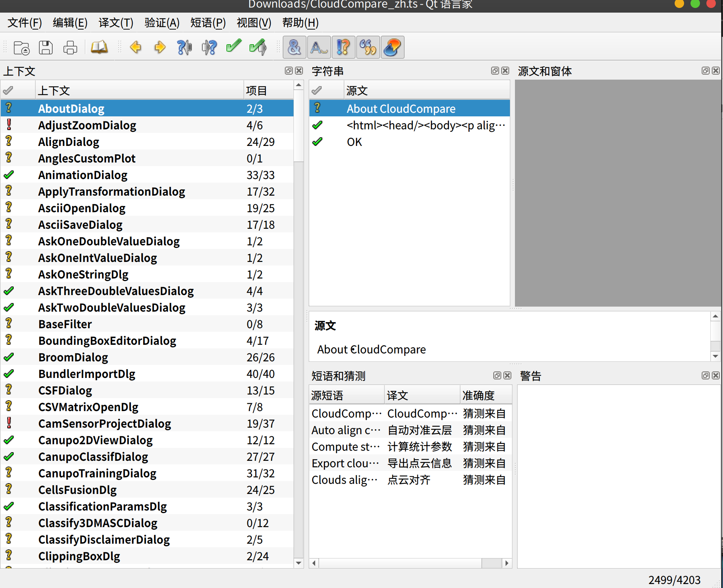723x588 pixels.
Task: Open the 文件(F) menu
Action: coord(25,23)
